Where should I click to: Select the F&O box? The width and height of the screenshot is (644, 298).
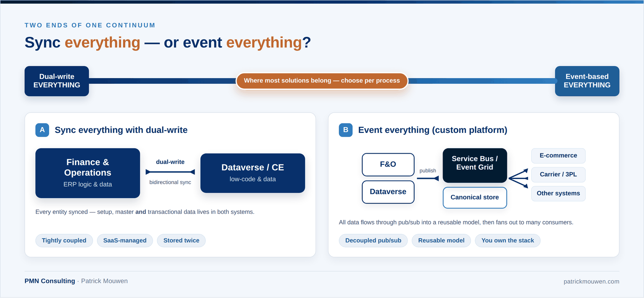[388, 164]
